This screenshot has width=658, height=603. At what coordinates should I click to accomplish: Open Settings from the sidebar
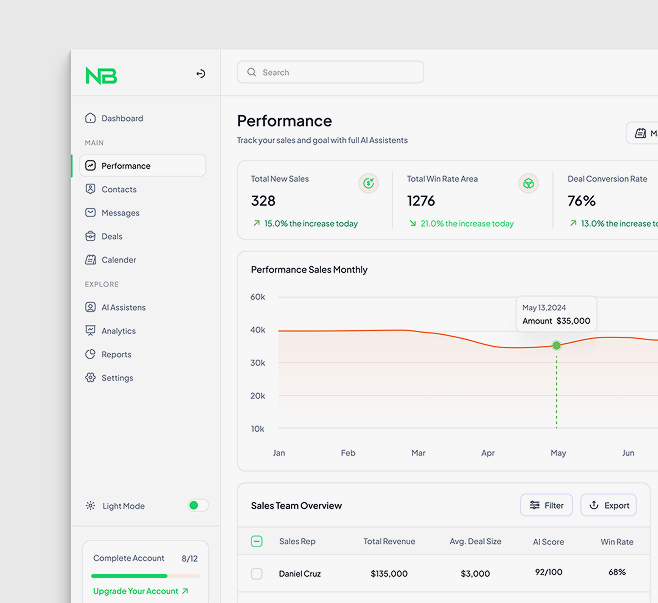coord(117,378)
